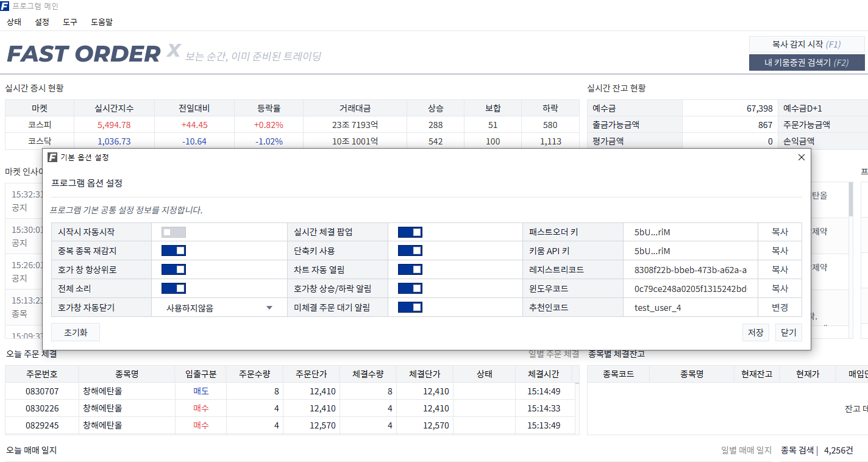Copy the 윈도우코드 value
Viewport: 868px width, 462px height.
pos(780,288)
